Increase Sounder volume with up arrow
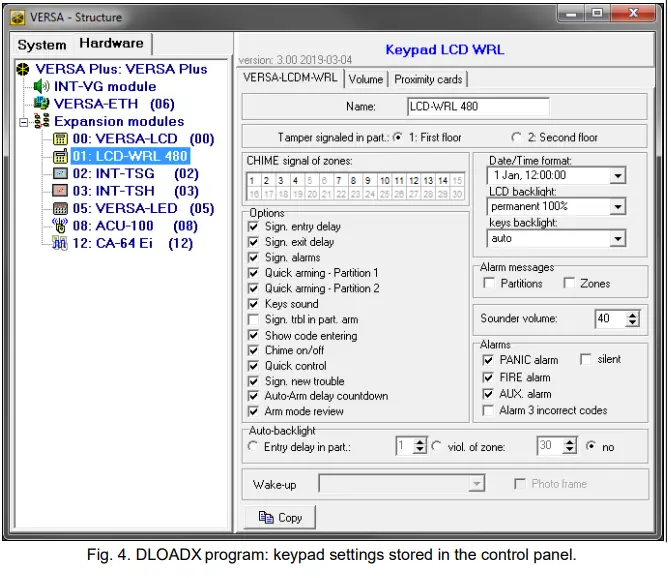The height and width of the screenshot is (578, 671). click(632, 315)
